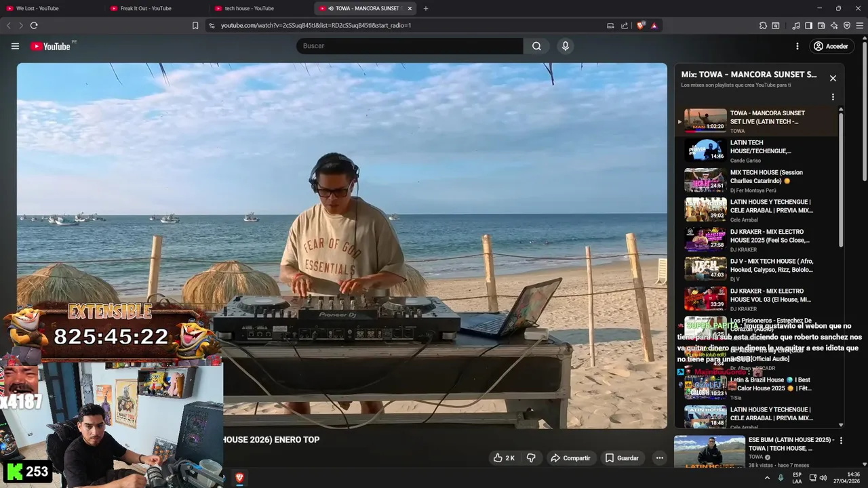The image size is (868, 488).
Task: Open Brave Wallet icon
Action: point(821,26)
